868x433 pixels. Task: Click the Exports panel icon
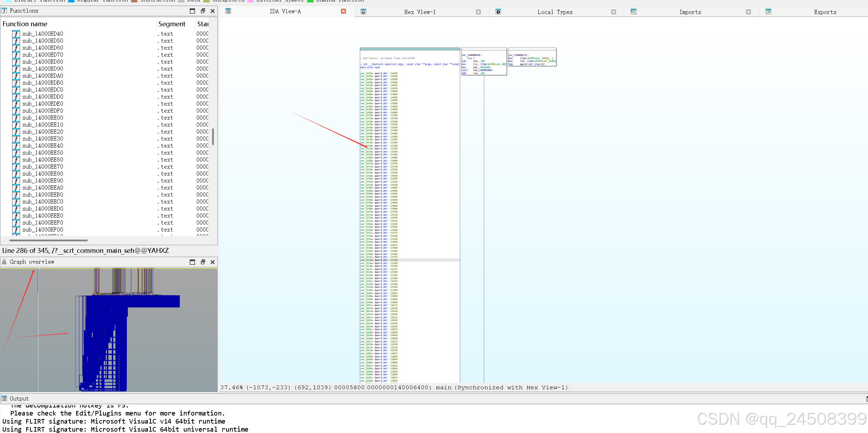click(768, 12)
